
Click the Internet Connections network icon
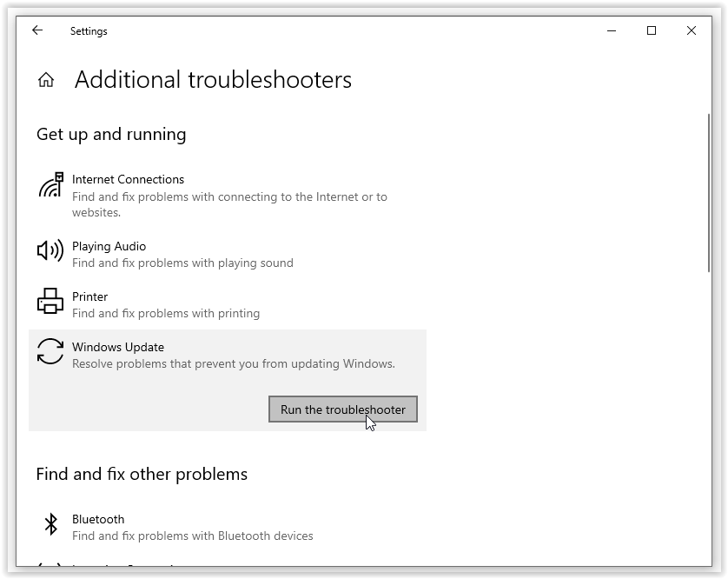(x=50, y=184)
